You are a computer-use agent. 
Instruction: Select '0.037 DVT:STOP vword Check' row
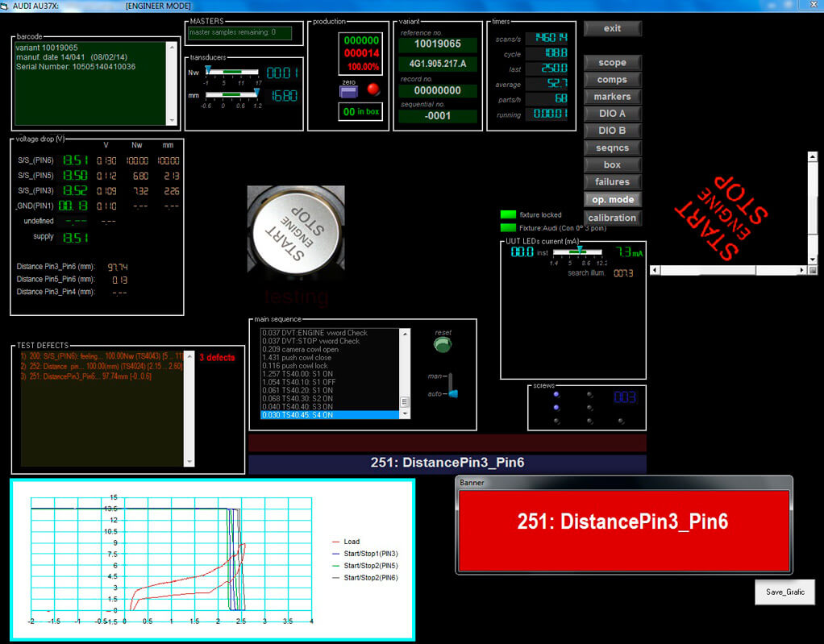pos(330,341)
